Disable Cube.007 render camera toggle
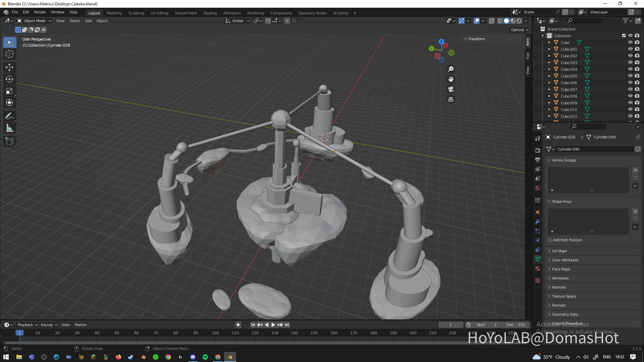Viewport: 644px width, 362px height. coord(637,89)
